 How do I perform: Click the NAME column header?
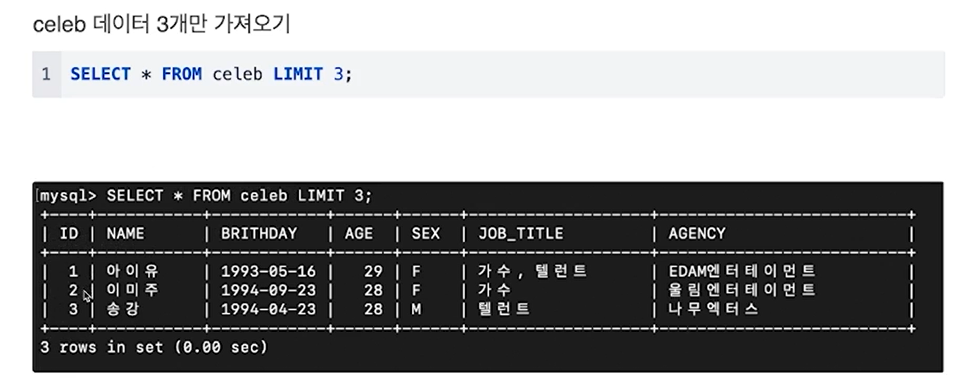pos(125,234)
